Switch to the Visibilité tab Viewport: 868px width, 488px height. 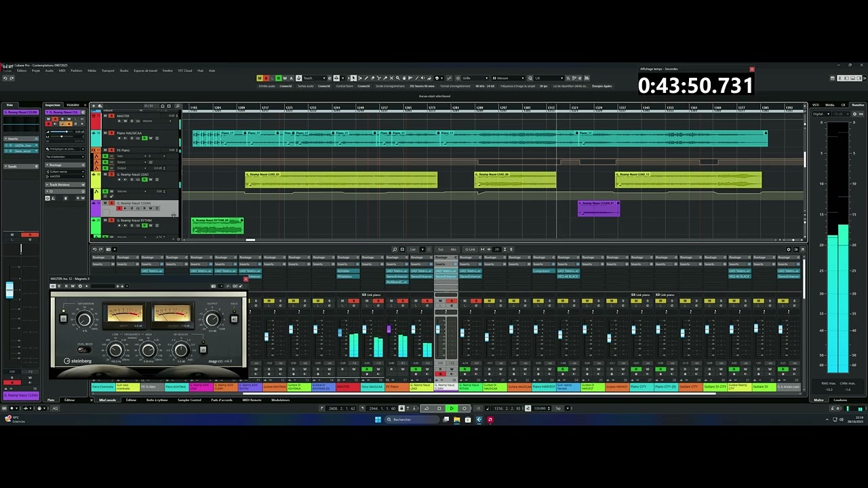[x=73, y=105]
